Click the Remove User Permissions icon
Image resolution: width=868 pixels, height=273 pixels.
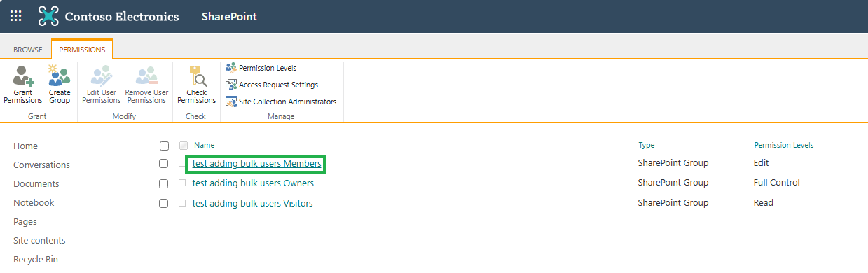coord(147,76)
